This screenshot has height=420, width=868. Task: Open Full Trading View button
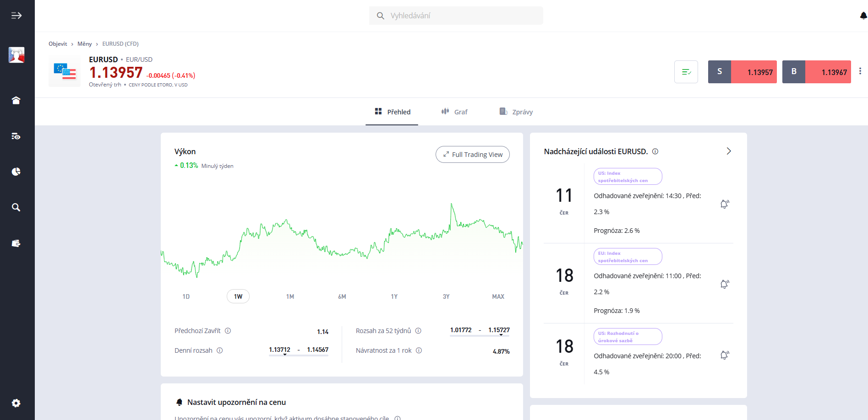click(473, 155)
